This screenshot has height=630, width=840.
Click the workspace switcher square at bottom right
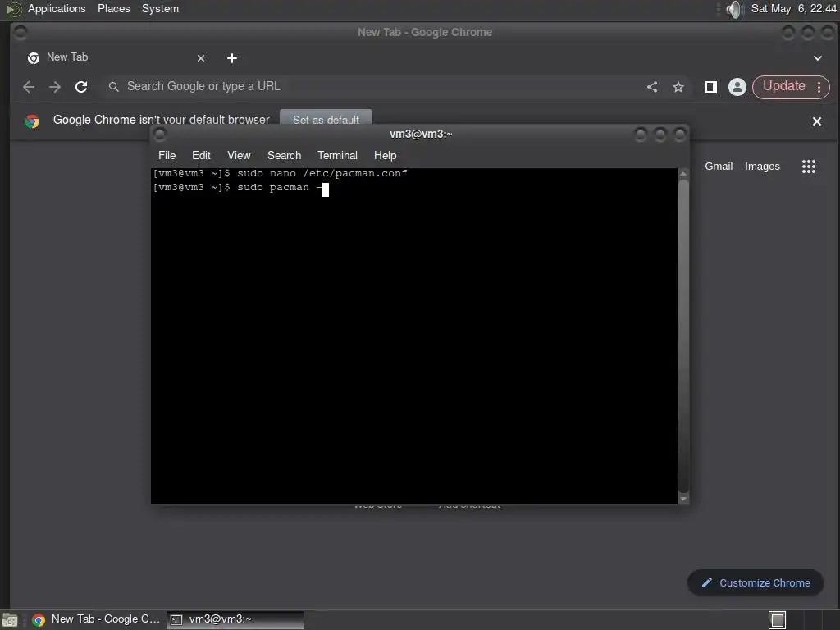[x=777, y=620]
